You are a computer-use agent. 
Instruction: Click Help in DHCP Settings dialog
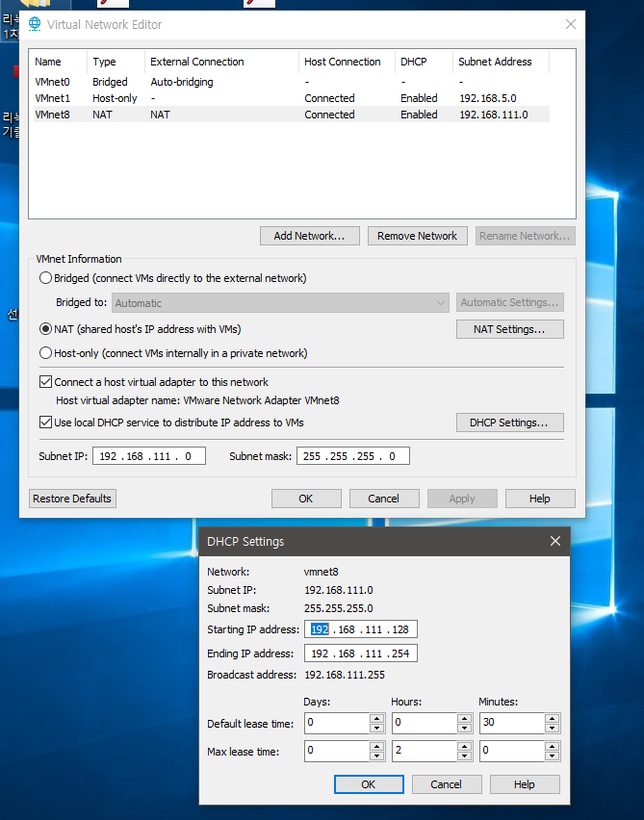pos(525,784)
